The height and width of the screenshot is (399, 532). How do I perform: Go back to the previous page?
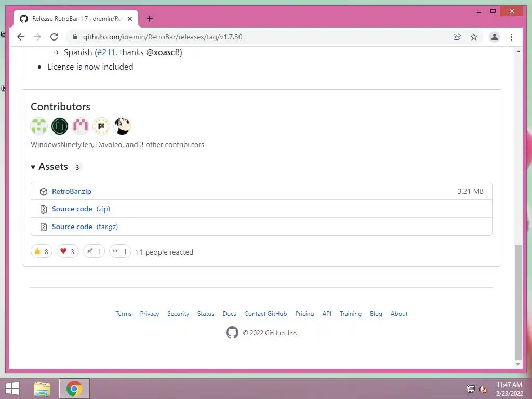[x=21, y=37]
